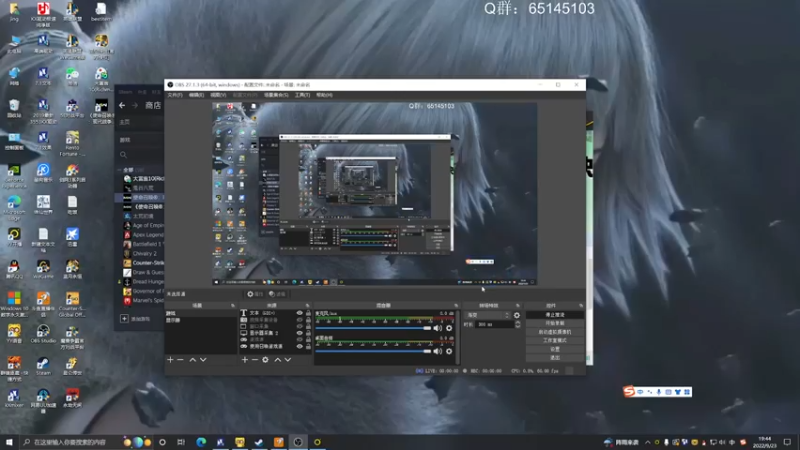Move selected scene up
800x450 pixels.
point(193,360)
